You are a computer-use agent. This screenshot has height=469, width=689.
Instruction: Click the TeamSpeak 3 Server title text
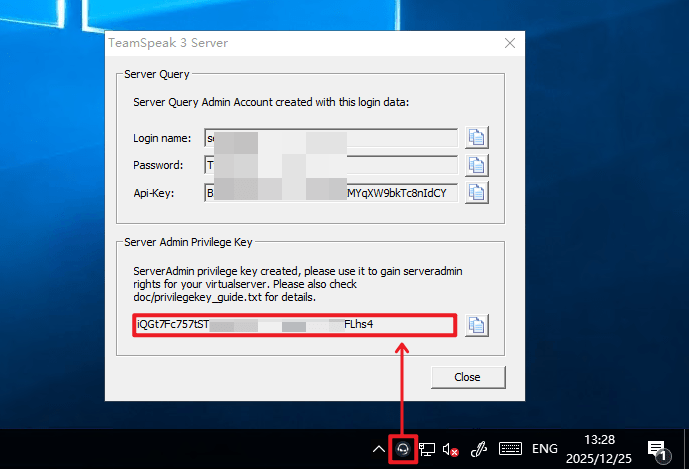click(168, 43)
